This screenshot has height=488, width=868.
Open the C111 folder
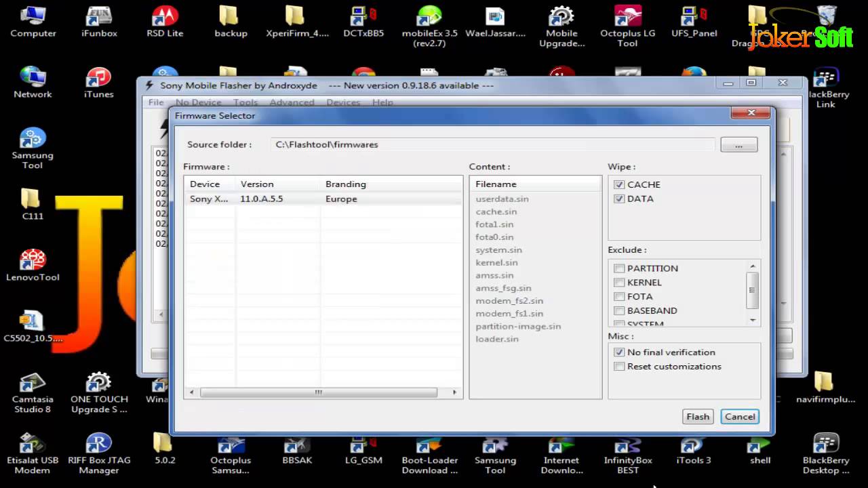pyautogui.click(x=33, y=205)
